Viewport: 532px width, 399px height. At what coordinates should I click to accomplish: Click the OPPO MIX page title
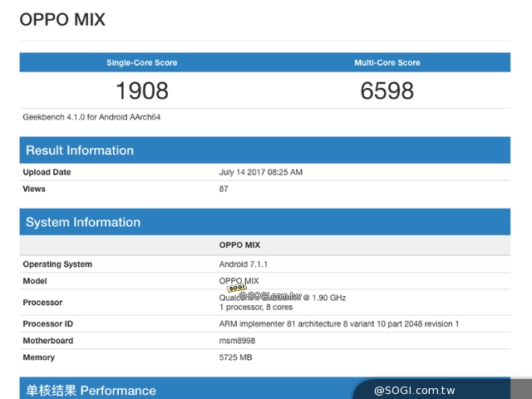pyautogui.click(x=62, y=20)
